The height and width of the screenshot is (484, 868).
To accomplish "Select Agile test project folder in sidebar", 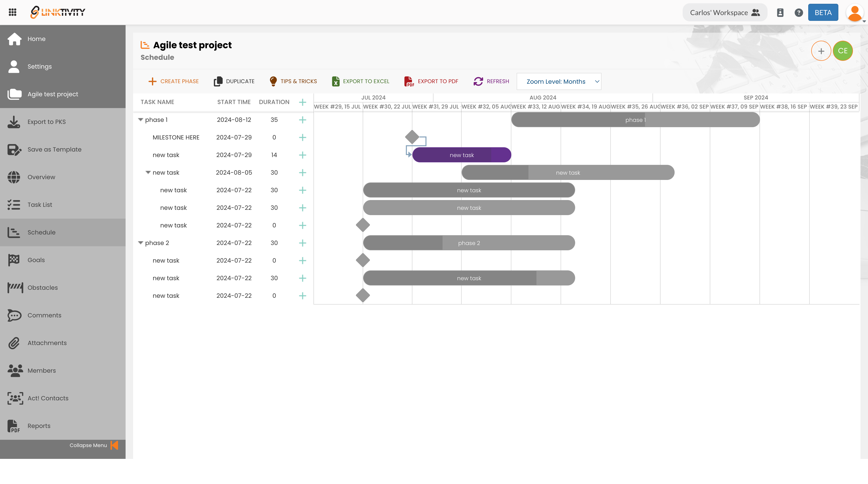I will pos(63,94).
